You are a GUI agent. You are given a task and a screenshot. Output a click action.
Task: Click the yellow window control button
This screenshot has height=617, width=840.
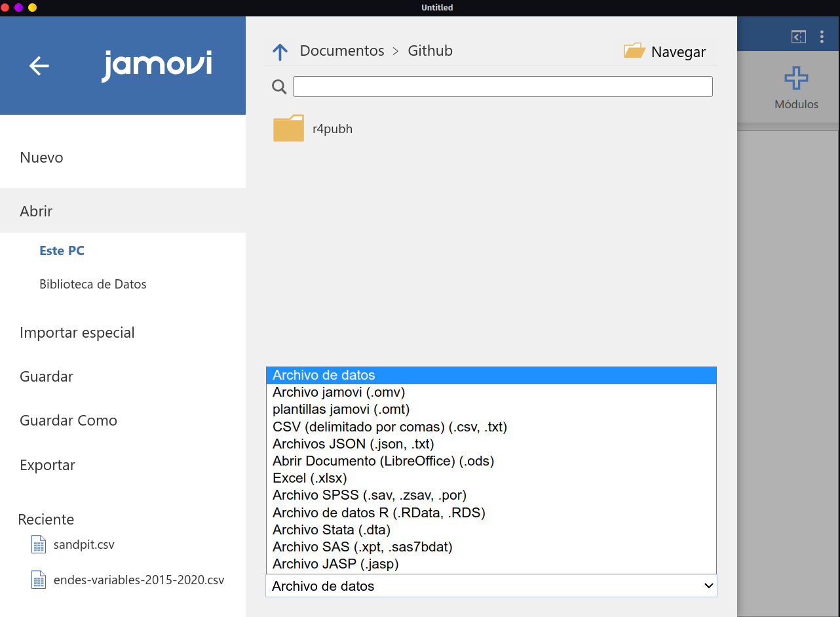click(33, 8)
